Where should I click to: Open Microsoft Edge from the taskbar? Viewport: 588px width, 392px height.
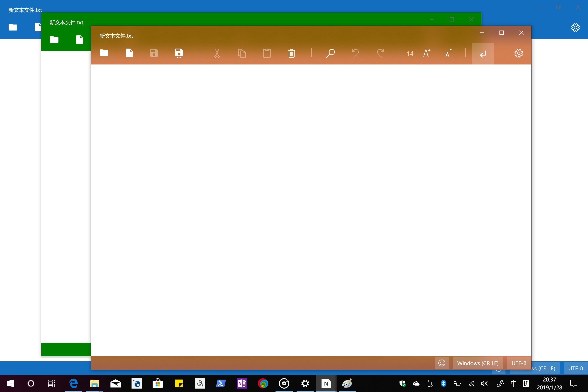pos(73,383)
